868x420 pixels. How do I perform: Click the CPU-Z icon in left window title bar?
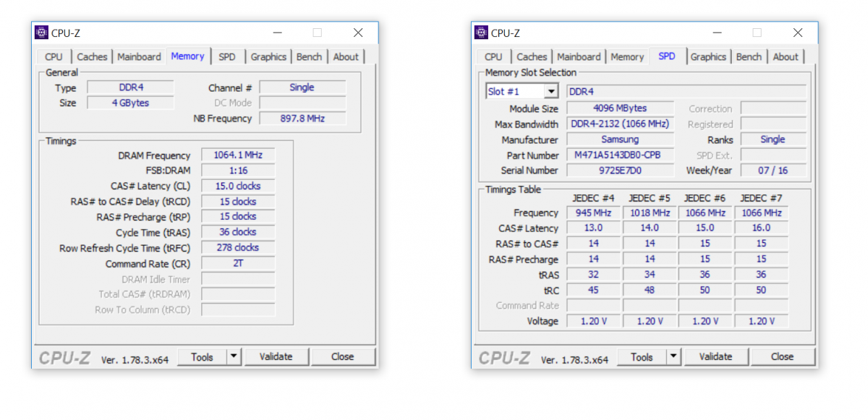41,33
